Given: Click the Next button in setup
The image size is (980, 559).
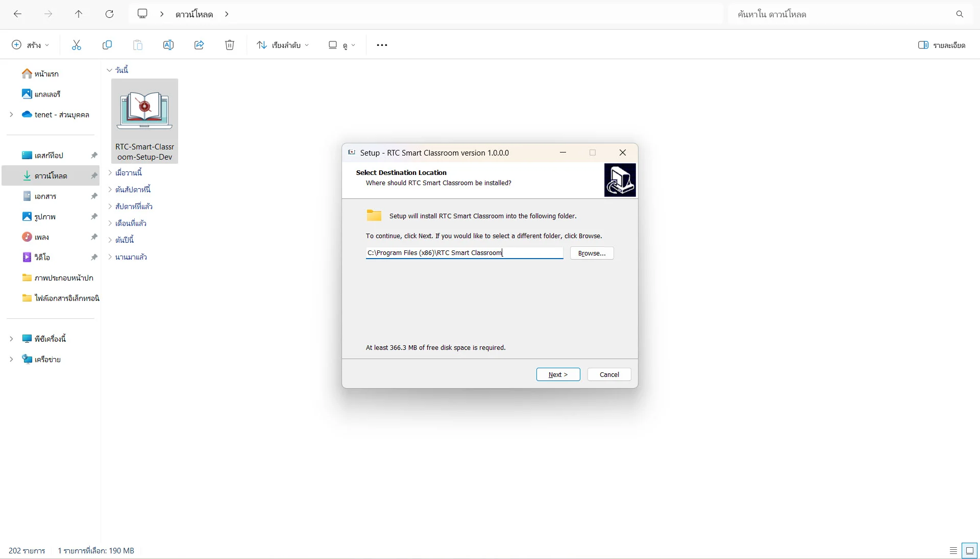Looking at the screenshot, I should coord(558,374).
